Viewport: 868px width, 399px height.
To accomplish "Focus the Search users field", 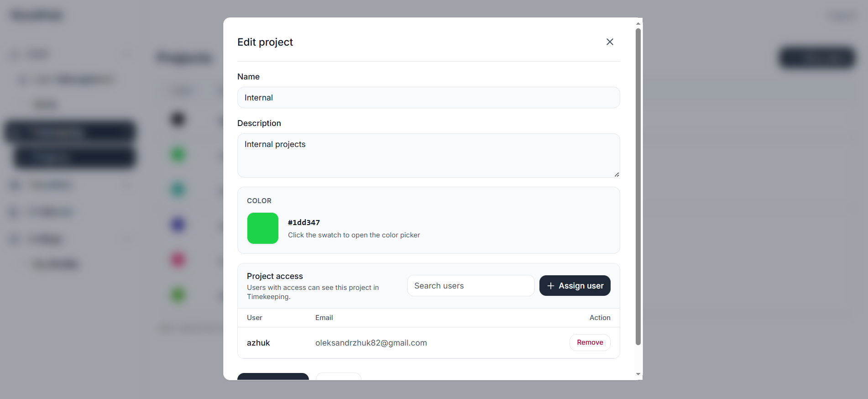I will tap(471, 286).
